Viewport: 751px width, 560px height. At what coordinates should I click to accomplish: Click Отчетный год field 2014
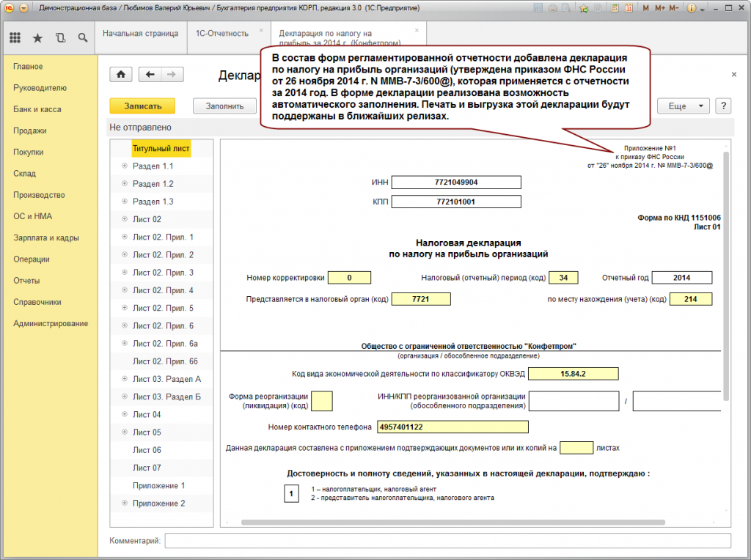click(681, 278)
